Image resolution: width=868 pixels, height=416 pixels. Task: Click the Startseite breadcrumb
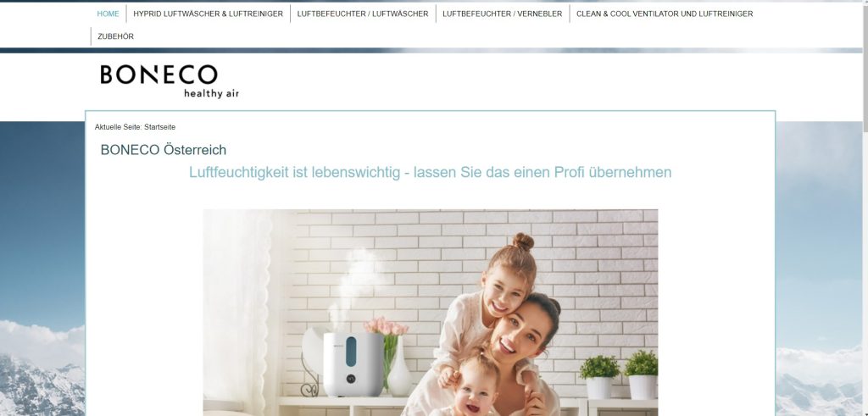click(x=159, y=127)
